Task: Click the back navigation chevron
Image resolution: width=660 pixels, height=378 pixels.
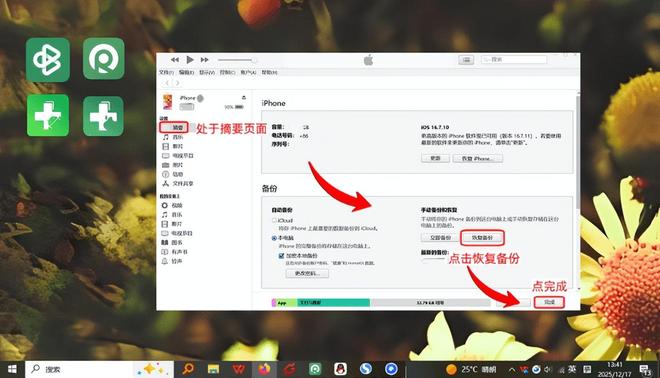Action: pos(167,83)
